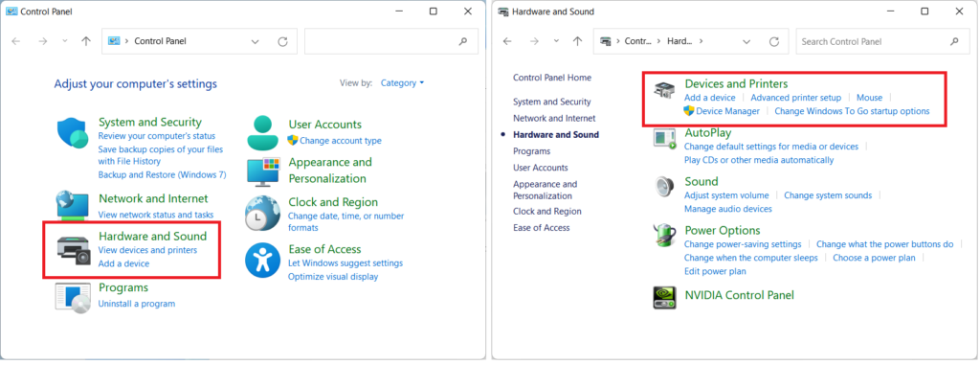Click Change account type link
Screen dimensions: 980x365
[340, 141]
